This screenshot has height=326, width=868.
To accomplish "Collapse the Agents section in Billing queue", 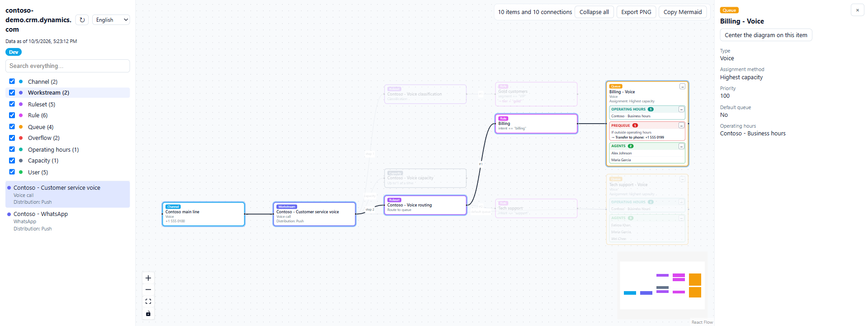I will coord(681,146).
